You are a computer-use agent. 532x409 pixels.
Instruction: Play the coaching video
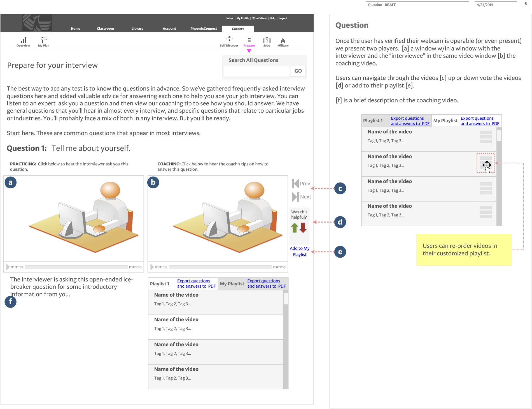[152, 267]
